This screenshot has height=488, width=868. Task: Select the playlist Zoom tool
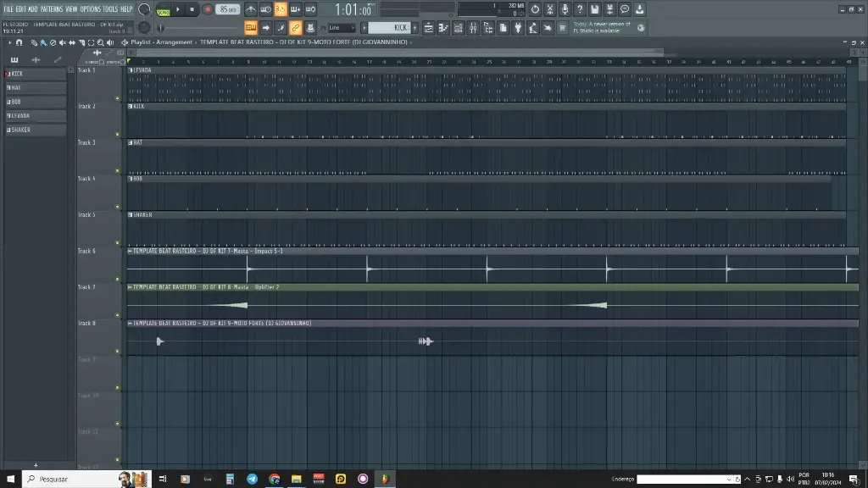click(101, 42)
